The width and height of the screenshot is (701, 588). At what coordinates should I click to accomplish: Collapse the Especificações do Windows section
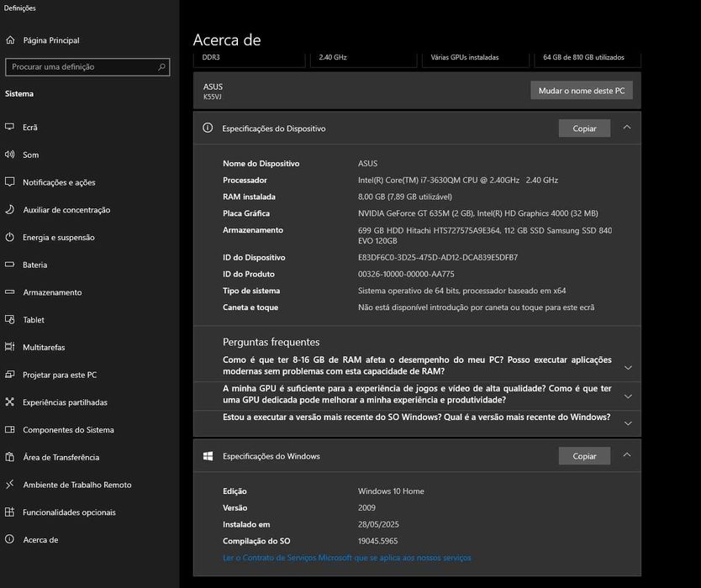click(x=626, y=455)
